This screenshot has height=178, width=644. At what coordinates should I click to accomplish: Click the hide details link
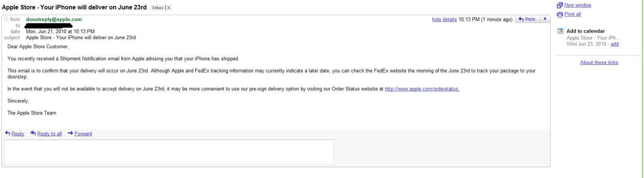(444, 19)
